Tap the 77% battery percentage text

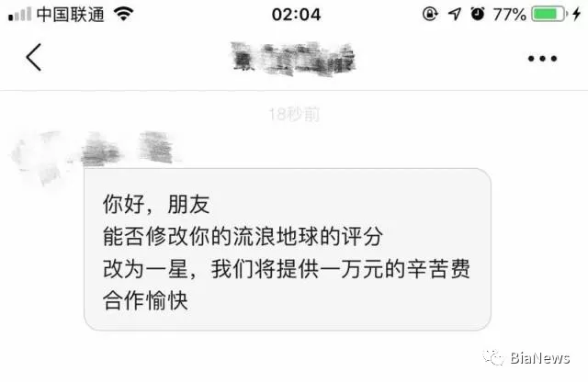(509, 15)
